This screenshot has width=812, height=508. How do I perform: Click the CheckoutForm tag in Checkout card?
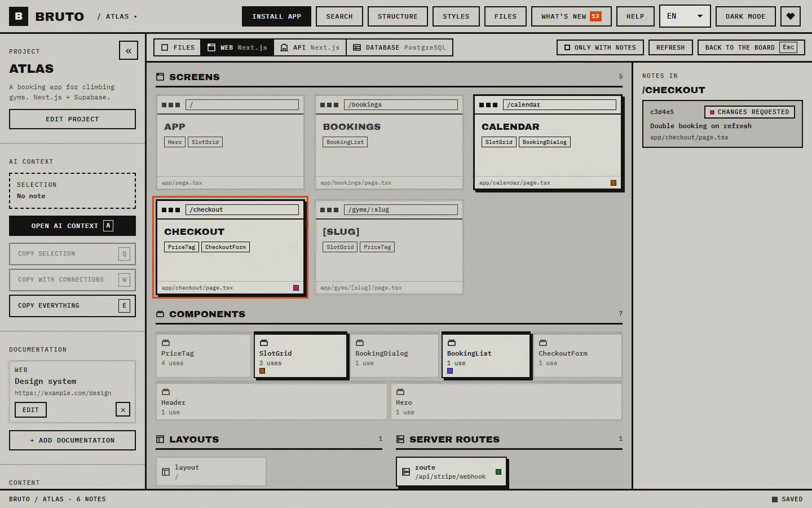(226, 247)
